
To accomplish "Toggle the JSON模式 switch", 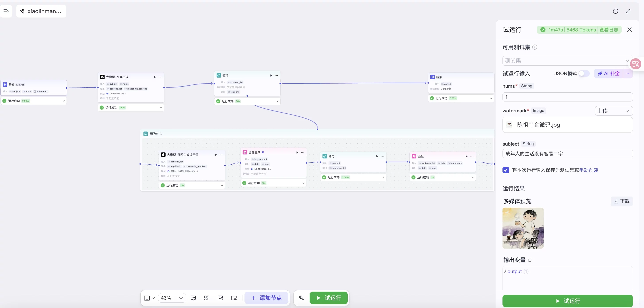I will 584,74.
